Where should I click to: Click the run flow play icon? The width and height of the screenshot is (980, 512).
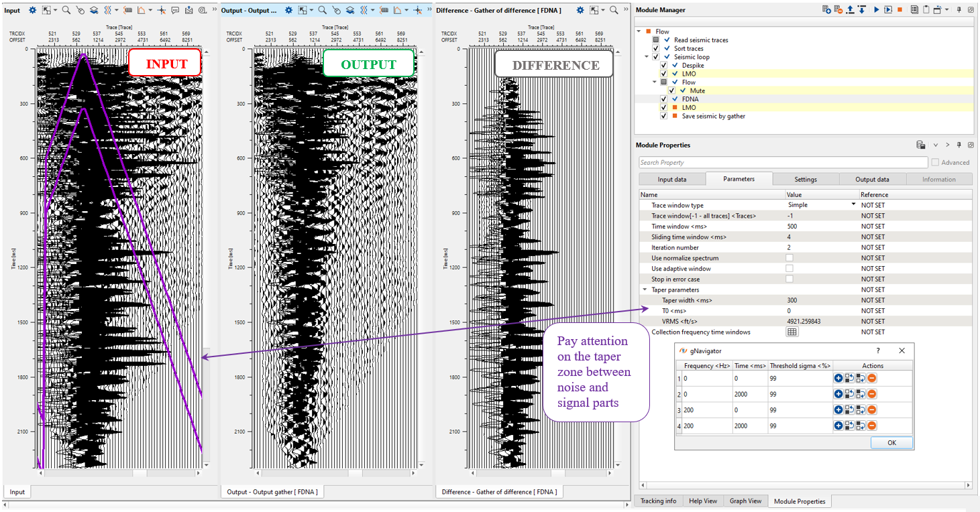click(876, 10)
